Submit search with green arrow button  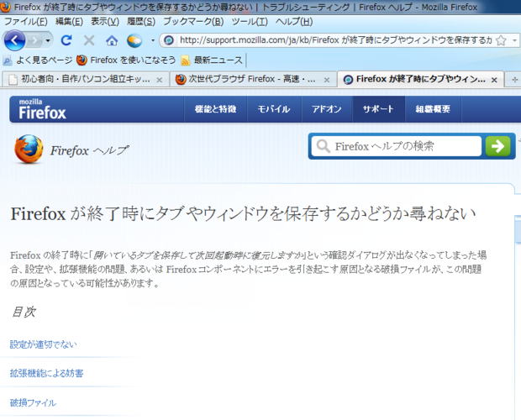click(x=497, y=146)
